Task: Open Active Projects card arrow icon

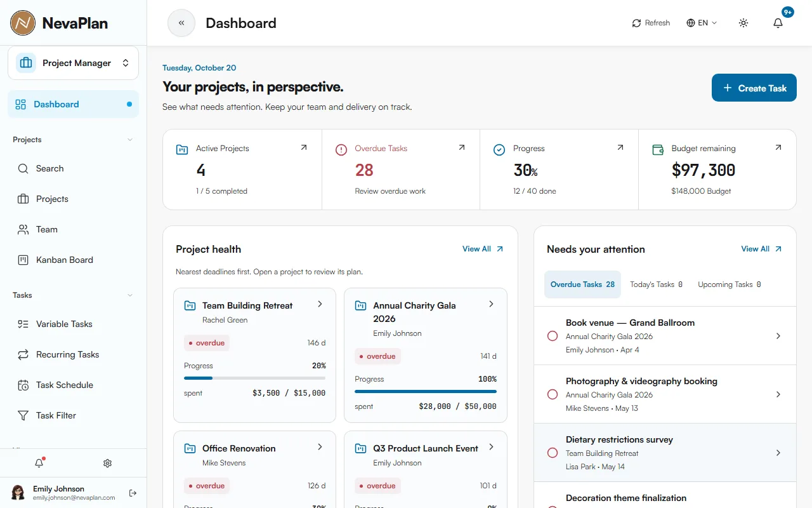Action: [x=303, y=147]
